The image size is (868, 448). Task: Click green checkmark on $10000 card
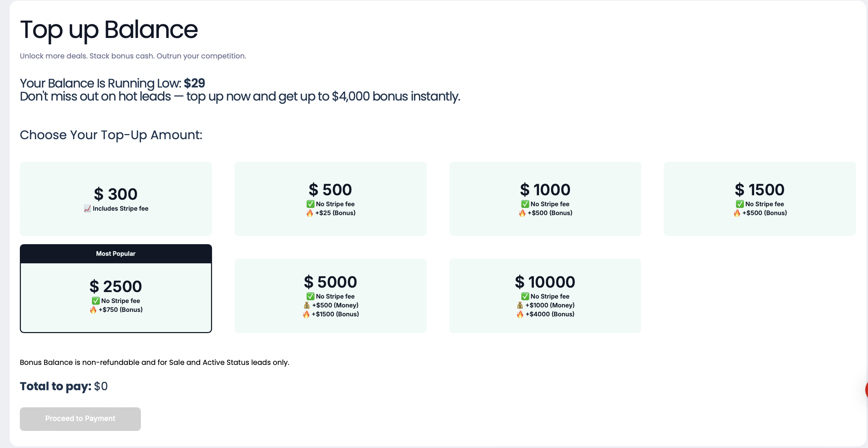point(525,297)
